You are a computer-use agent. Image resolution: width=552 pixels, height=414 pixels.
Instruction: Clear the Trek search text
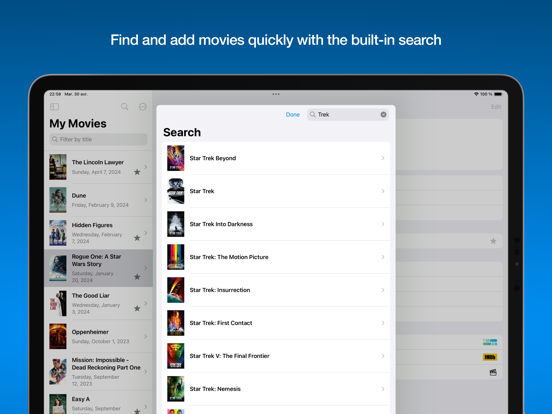click(383, 114)
